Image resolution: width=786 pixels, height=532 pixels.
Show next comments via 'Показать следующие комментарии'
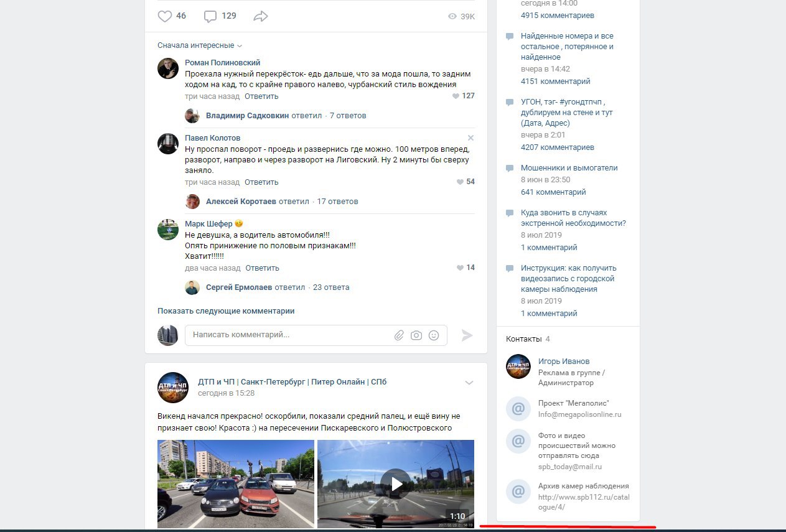(226, 311)
